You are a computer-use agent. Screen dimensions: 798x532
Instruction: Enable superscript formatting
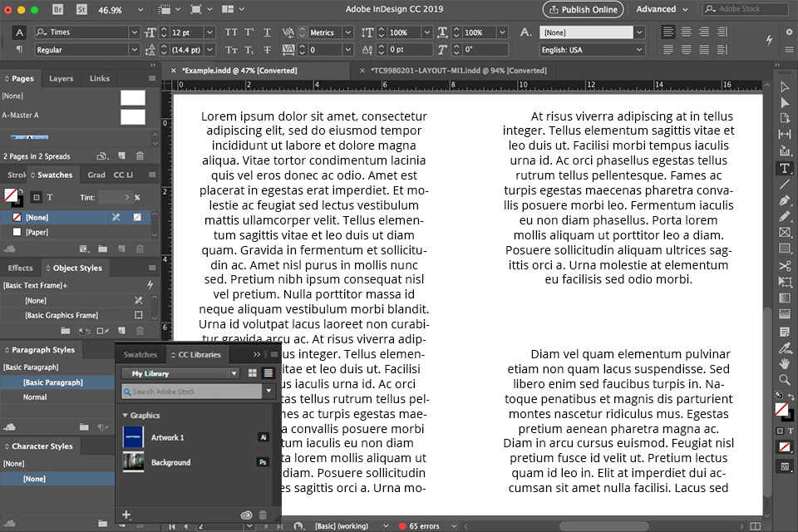click(249, 32)
